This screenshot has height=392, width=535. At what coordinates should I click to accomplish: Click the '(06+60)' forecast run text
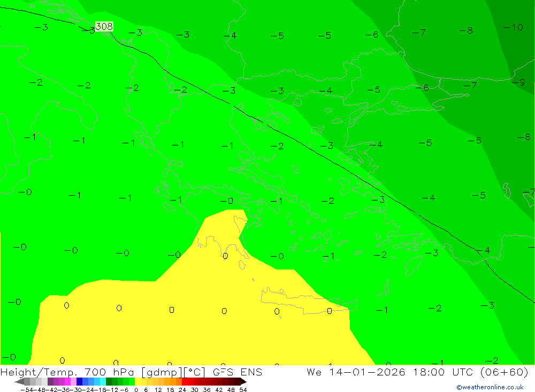505,372
